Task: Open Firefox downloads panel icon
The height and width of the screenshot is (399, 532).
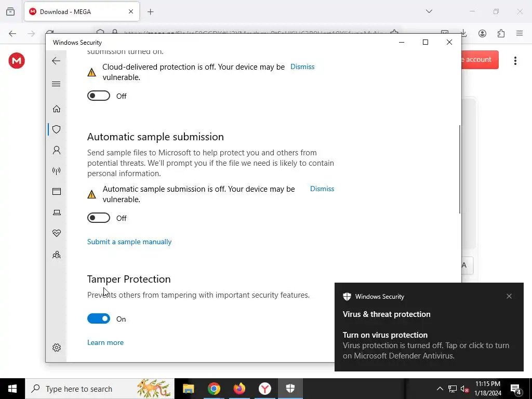Action: coord(463,33)
